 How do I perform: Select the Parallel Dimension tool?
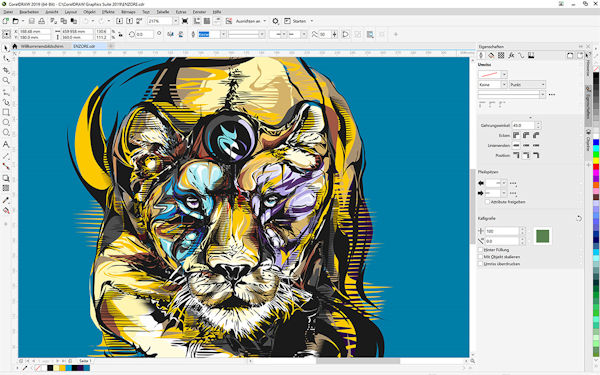tap(6, 156)
